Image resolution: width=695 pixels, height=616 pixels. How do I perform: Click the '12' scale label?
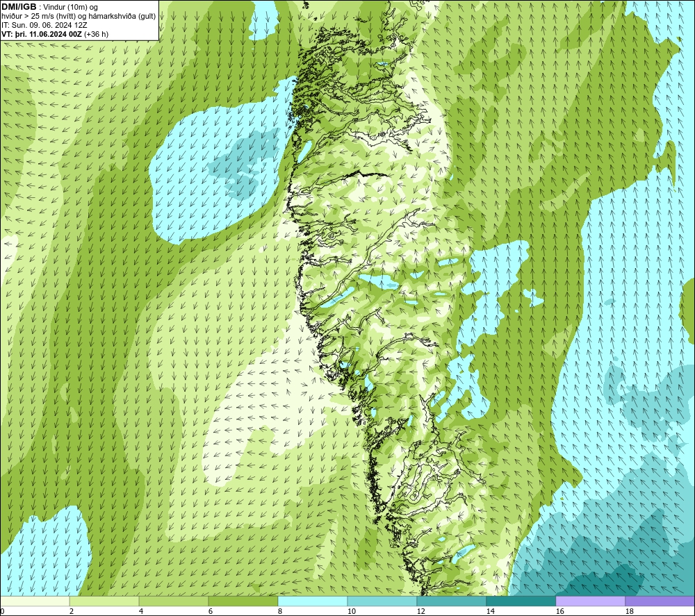click(420, 612)
